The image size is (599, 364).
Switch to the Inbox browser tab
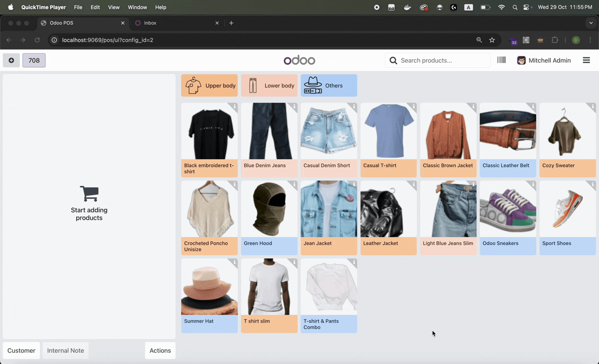[x=176, y=23]
